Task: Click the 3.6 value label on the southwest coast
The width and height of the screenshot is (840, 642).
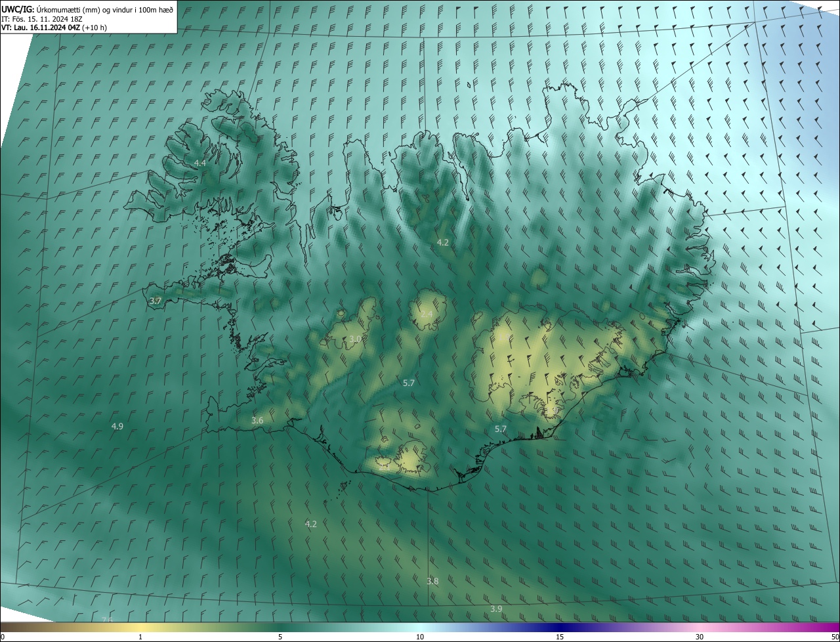Action: pos(257,420)
